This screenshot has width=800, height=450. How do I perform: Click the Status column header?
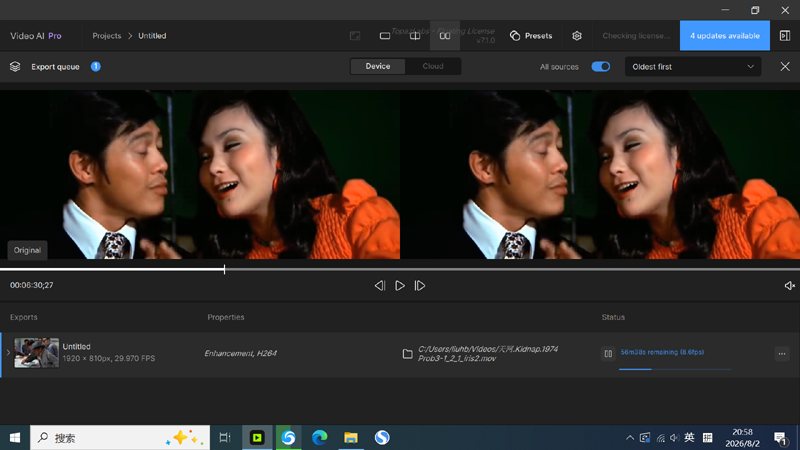click(x=613, y=317)
